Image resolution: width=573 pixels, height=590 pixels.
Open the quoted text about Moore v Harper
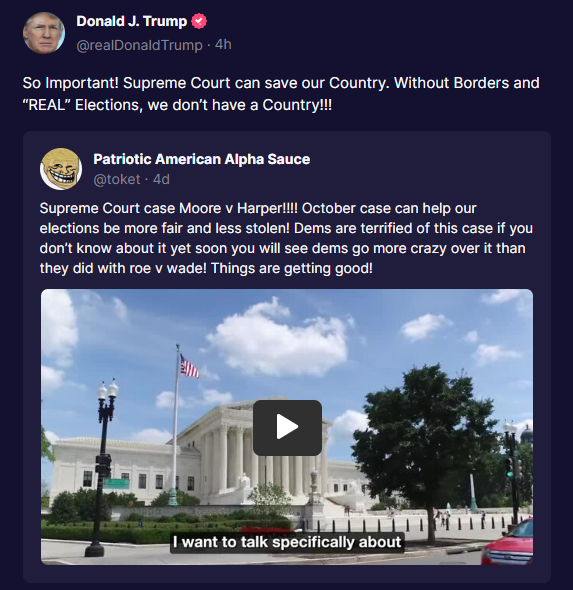coord(286,238)
